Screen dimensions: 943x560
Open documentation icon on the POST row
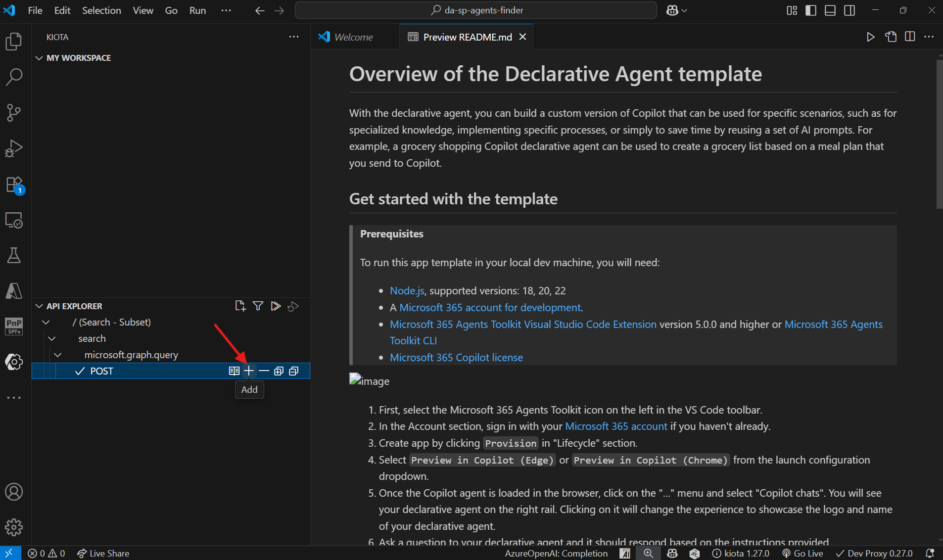(x=234, y=371)
